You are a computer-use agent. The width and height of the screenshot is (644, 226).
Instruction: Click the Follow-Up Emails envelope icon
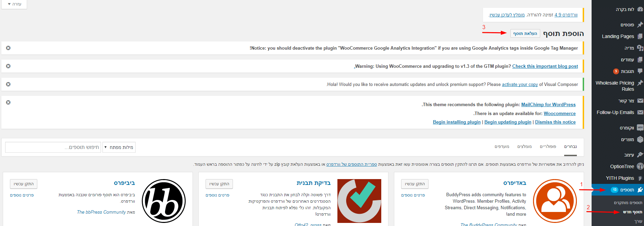coord(640,112)
